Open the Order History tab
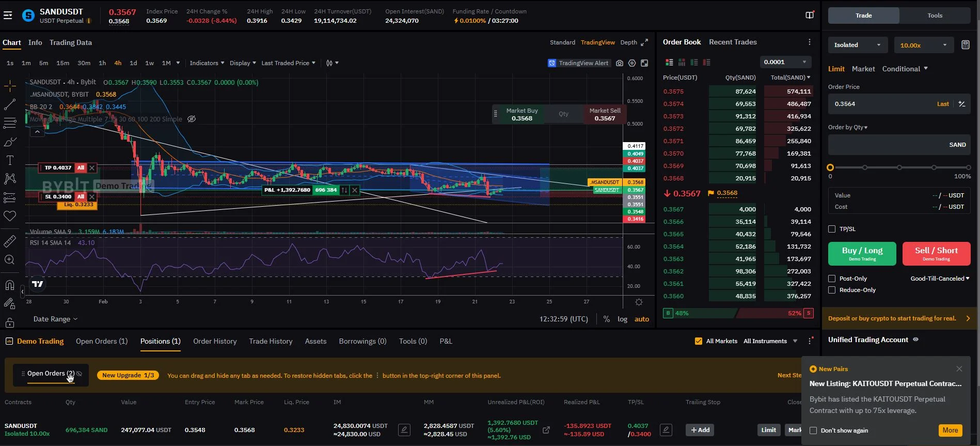 click(215, 341)
